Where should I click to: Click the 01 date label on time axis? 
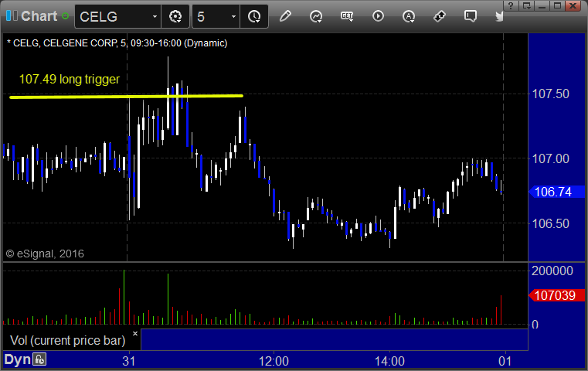tap(505, 361)
